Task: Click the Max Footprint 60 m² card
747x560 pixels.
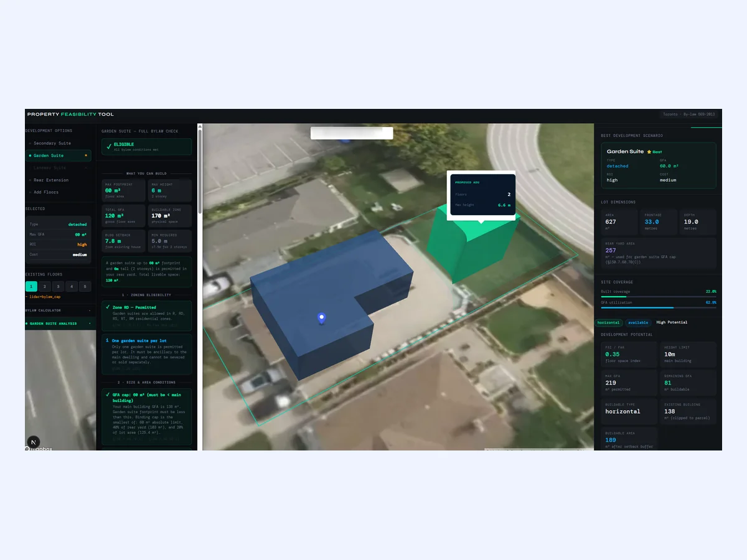Action: click(x=124, y=190)
